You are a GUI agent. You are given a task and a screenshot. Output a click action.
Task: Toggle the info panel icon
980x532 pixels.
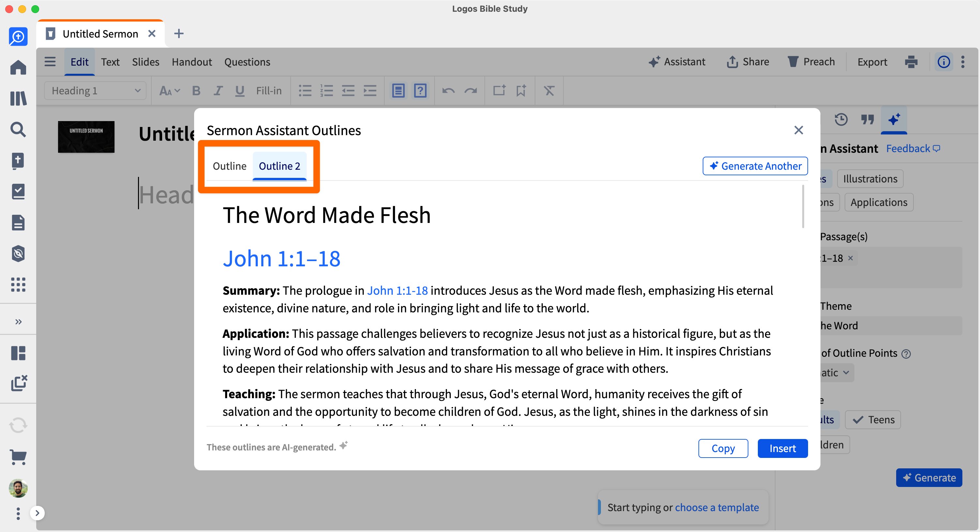point(943,62)
